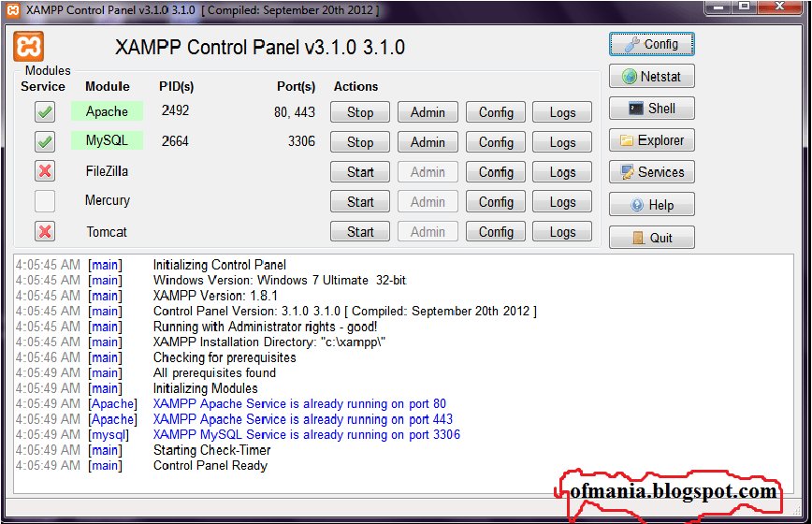The image size is (812, 524).
Task: Open Explorer folder button
Action: point(651,140)
